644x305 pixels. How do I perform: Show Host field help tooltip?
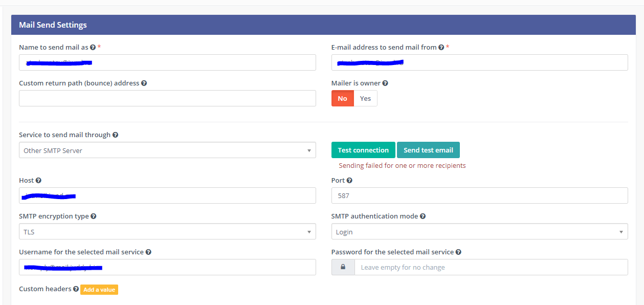tap(38, 181)
